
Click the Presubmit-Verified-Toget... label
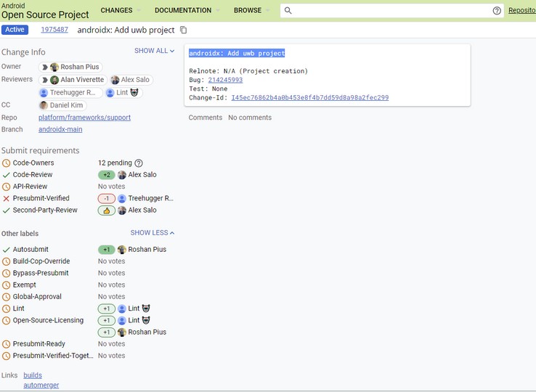coord(52,356)
